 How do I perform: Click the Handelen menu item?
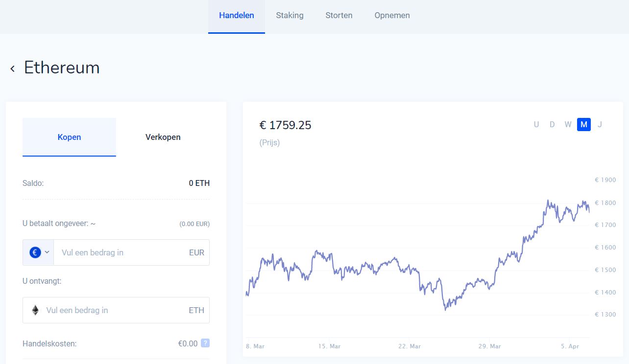237,15
